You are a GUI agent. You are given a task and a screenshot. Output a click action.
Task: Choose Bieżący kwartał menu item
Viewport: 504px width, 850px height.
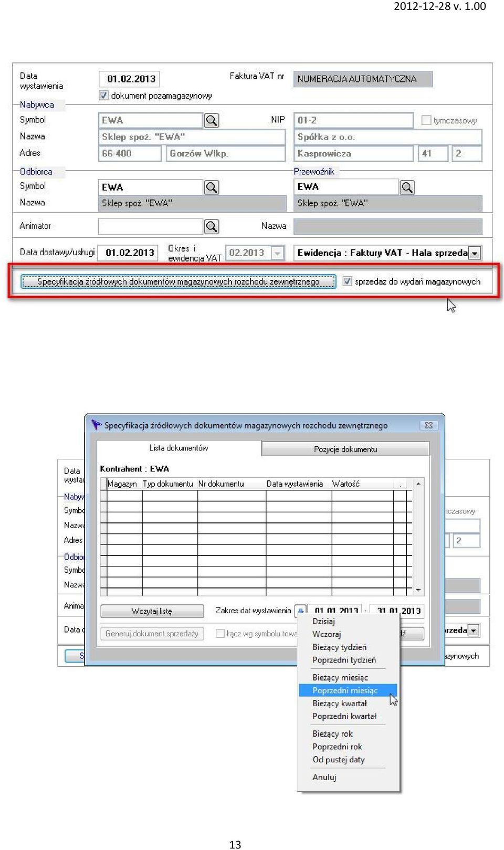coord(339,704)
